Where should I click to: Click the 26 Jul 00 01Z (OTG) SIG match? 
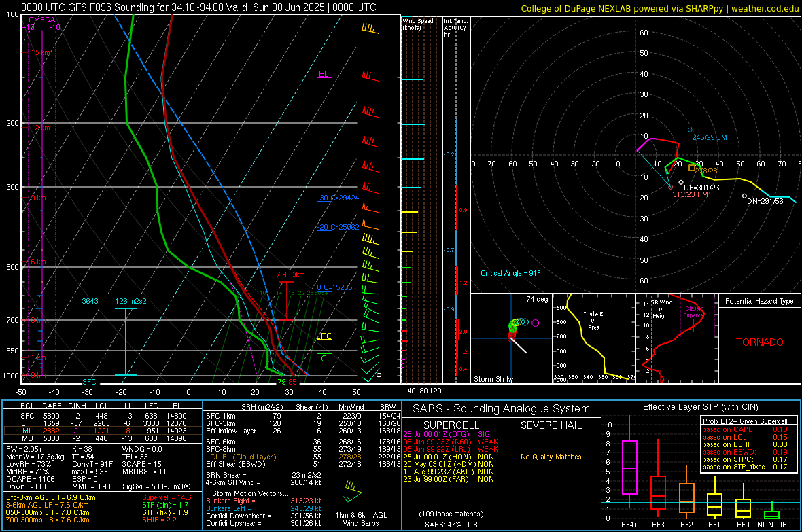pyautogui.click(x=447, y=434)
